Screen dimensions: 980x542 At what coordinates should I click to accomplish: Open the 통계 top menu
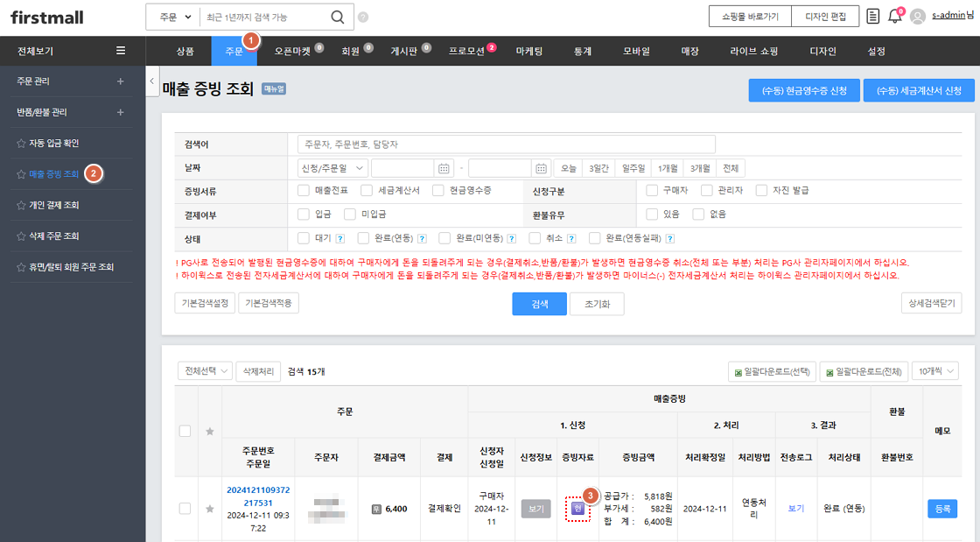point(583,52)
